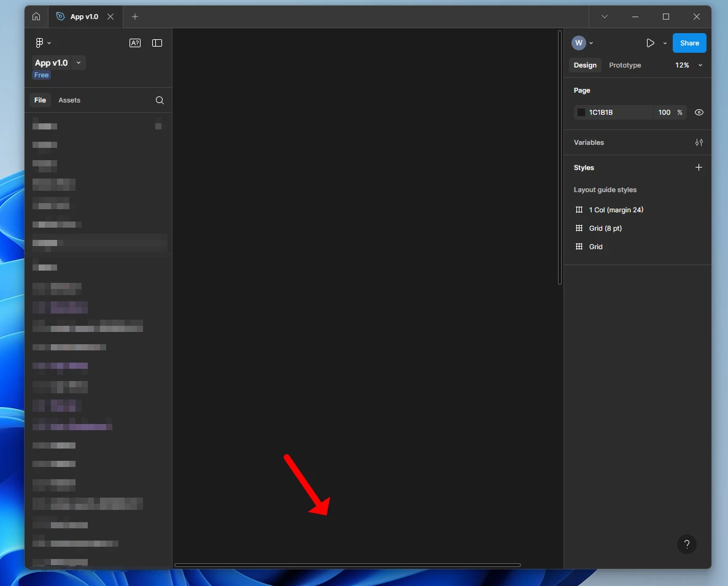Close the App v1.0 tab
Image resolution: width=728 pixels, height=586 pixels.
tap(110, 17)
